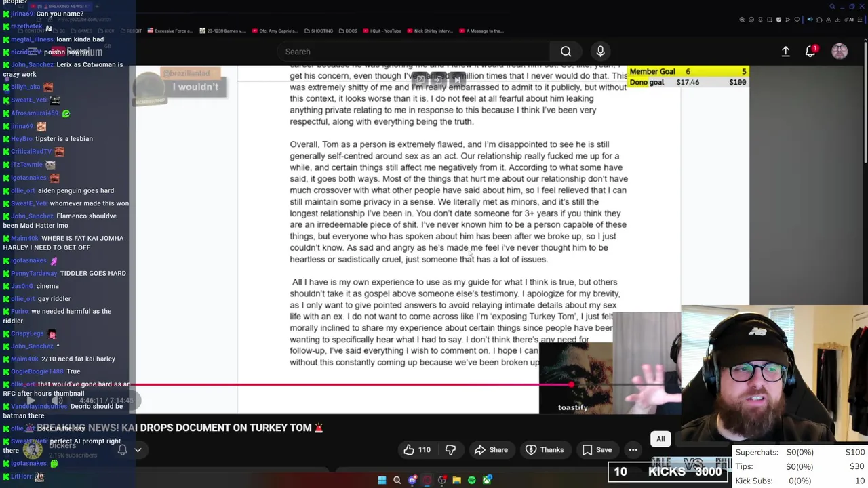
Task: Click the YouTube search magnifier button
Action: click(566, 52)
